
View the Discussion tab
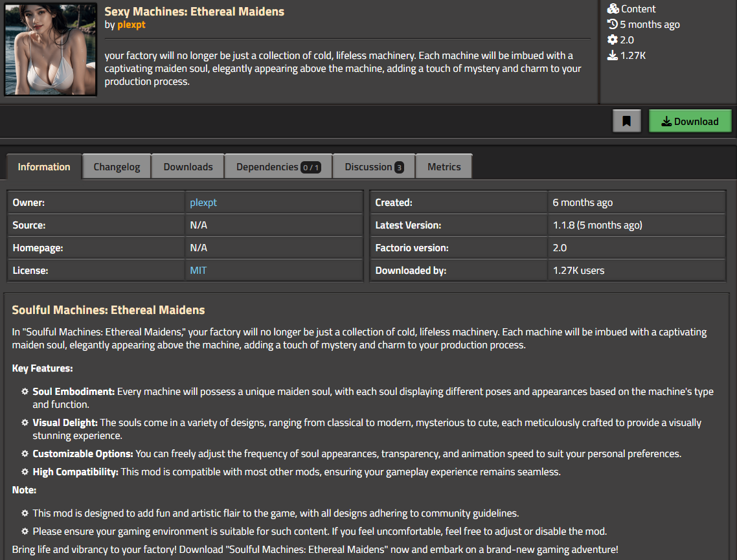[x=374, y=167]
